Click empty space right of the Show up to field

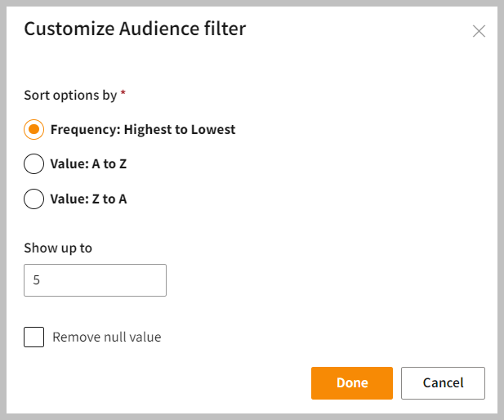pos(327,280)
